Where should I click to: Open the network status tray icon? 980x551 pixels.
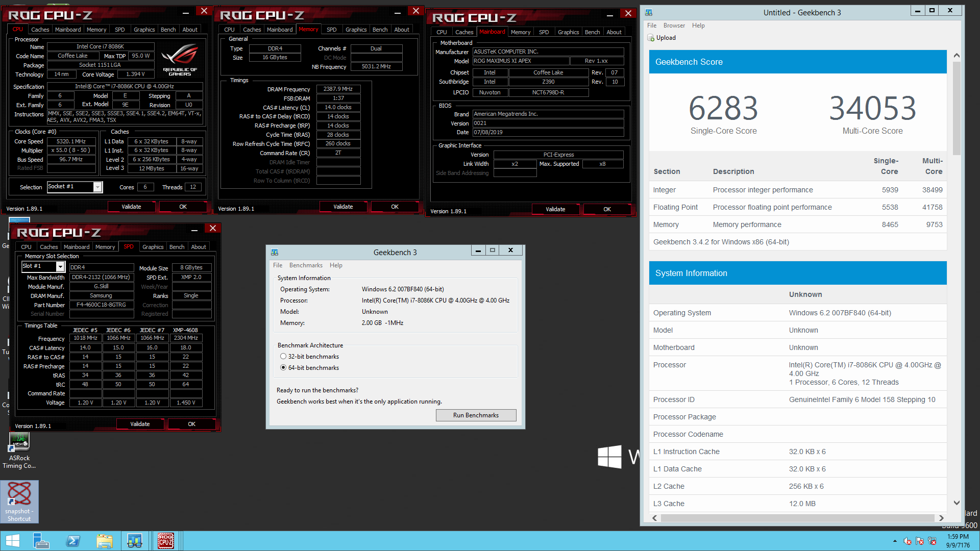point(932,541)
